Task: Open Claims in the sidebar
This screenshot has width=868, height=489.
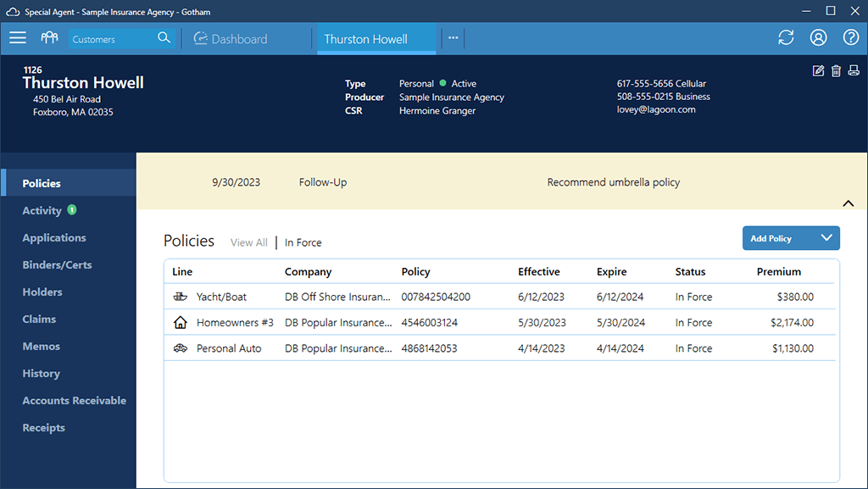Action: point(39,320)
